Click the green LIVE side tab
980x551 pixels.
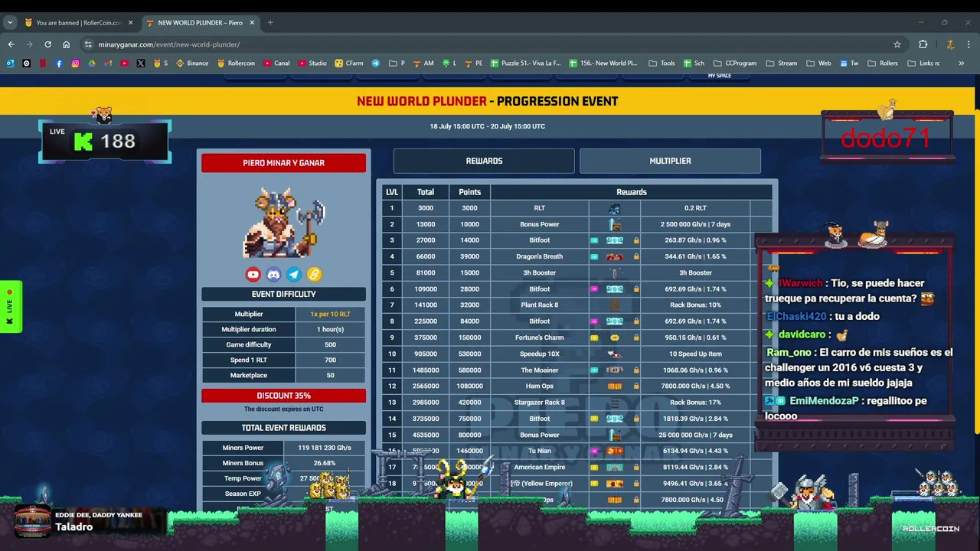[x=10, y=307]
